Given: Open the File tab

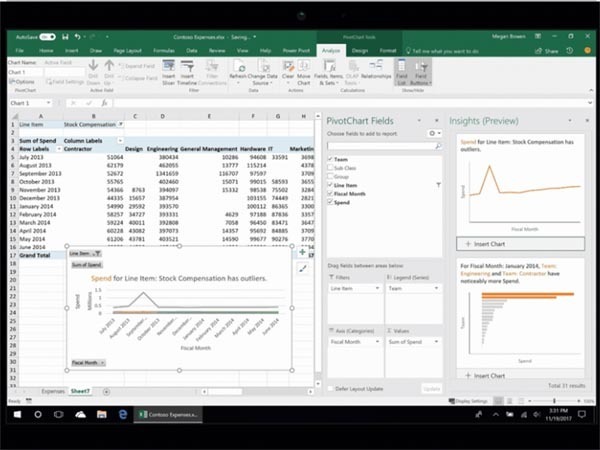Looking at the screenshot, I should click(x=20, y=51).
